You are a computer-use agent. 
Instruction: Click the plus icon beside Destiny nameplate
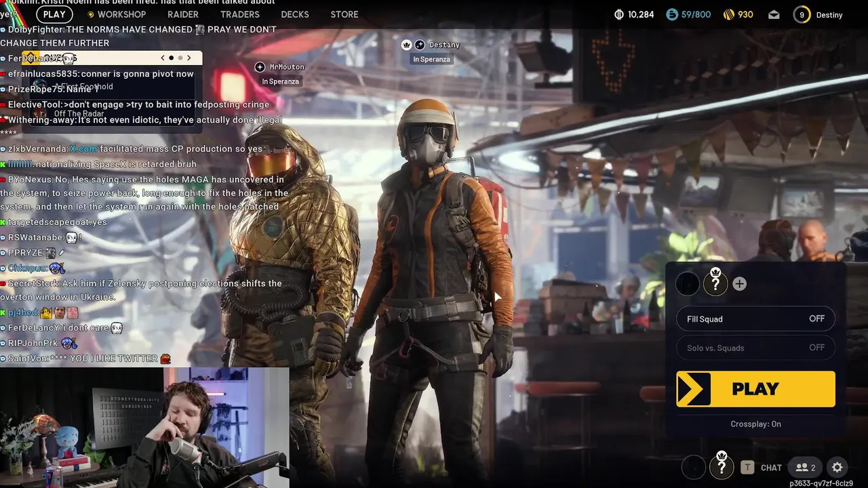[x=420, y=45]
